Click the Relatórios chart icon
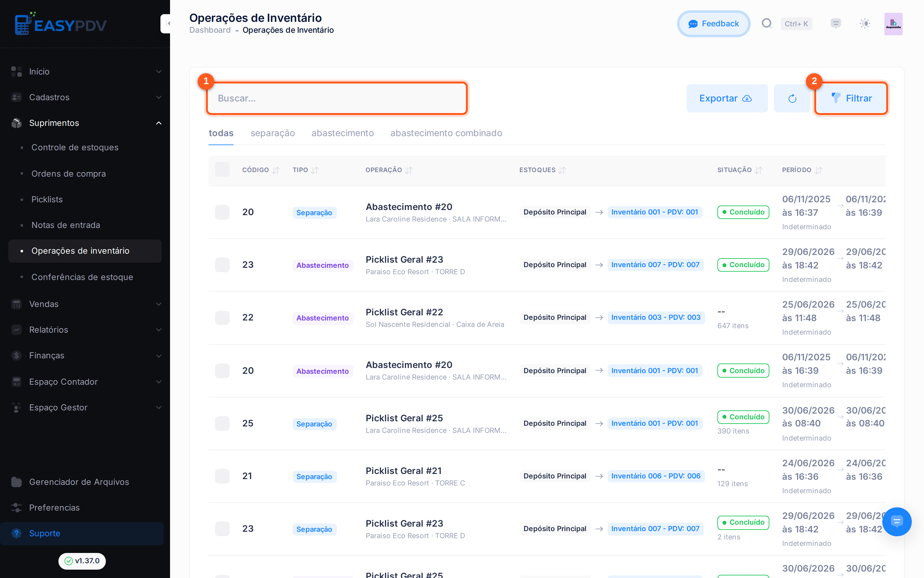This screenshot has height=578, width=924. point(16,330)
